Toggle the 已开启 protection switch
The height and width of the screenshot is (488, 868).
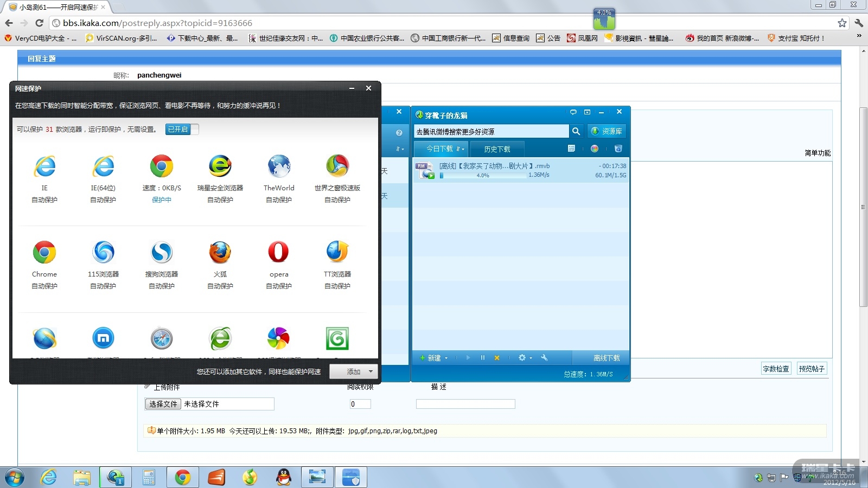182,129
